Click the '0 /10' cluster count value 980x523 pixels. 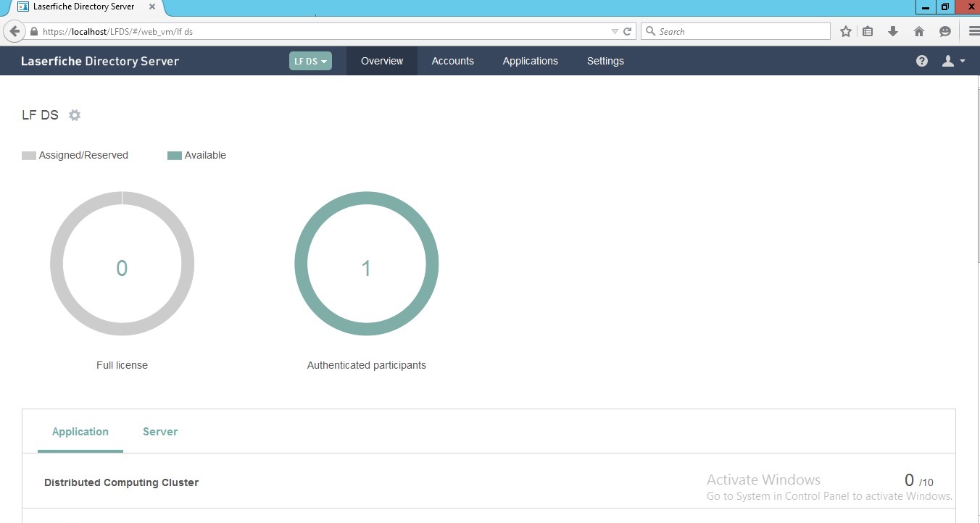919,480
